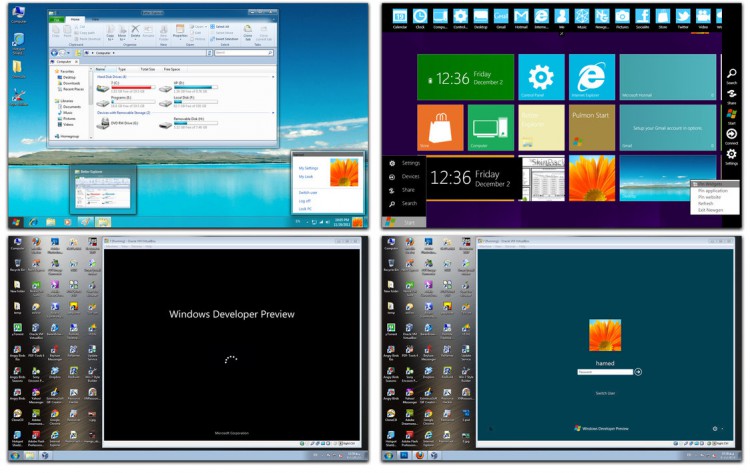Open the Pictures camera icon in the top bar
750x473 pixels.
point(622,16)
